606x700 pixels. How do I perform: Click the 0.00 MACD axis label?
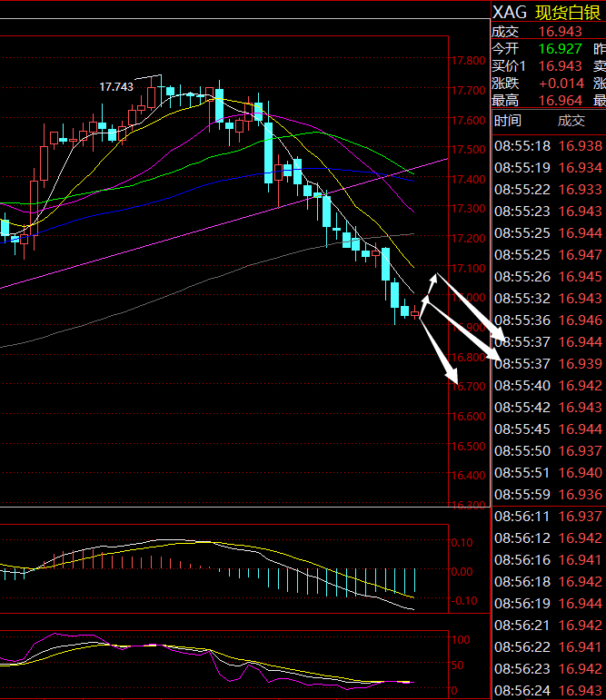(462, 571)
